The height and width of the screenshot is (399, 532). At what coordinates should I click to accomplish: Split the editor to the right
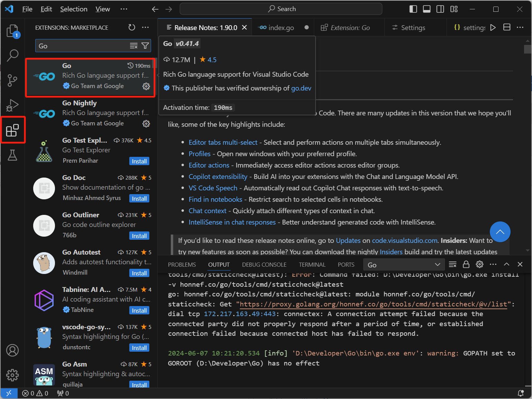[507, 27]
